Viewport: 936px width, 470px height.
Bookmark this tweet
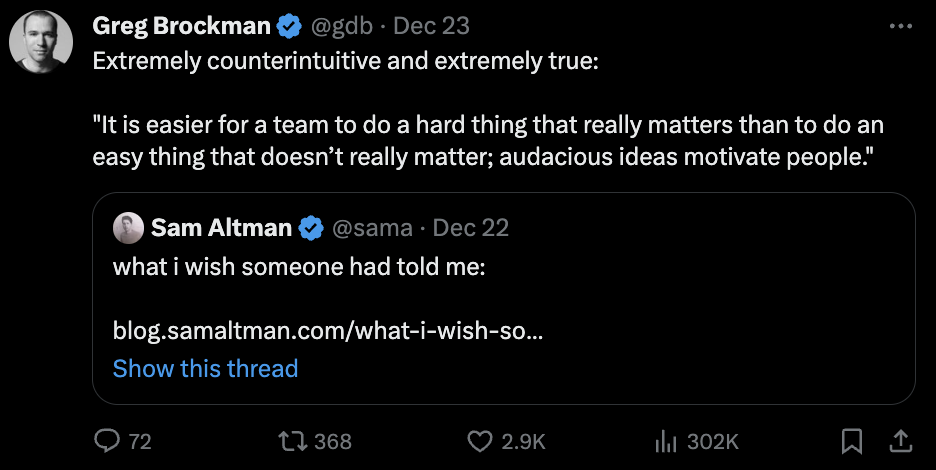[851, 440]
